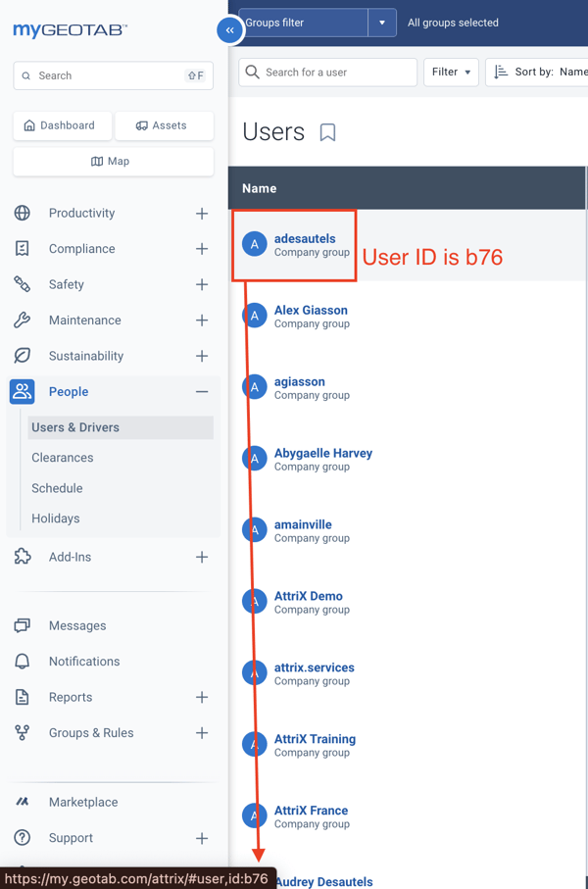Open user AttriX Training

click(316, 739)
